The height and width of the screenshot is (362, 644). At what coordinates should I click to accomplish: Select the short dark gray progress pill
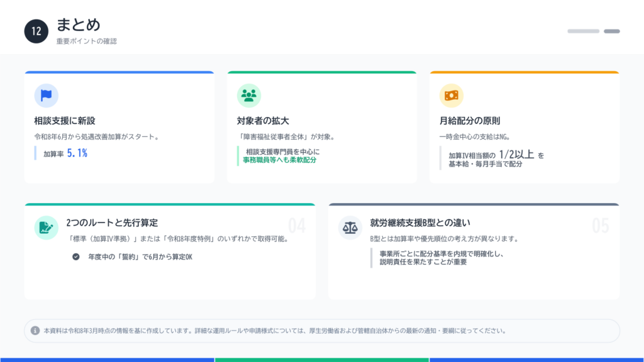(x=611, y=31)
